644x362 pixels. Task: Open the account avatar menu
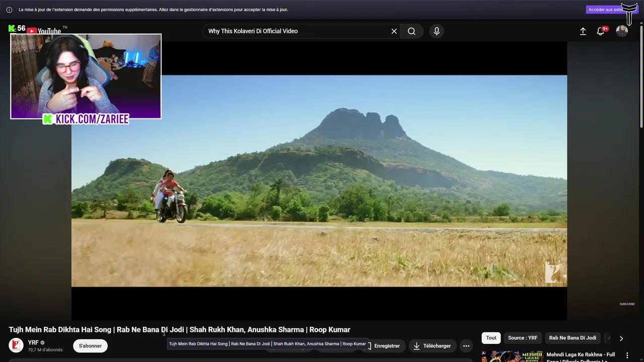622,31
